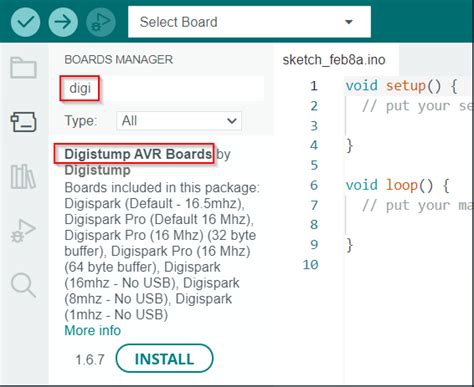Viewport: 474px width, 387px height.
Task: Select the Boards Manager sidebar icon
Action: pyautogui.click(x=23, y=122)
